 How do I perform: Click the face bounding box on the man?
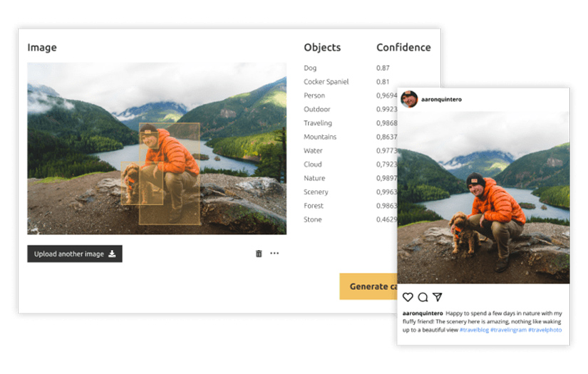click(149, 140)
